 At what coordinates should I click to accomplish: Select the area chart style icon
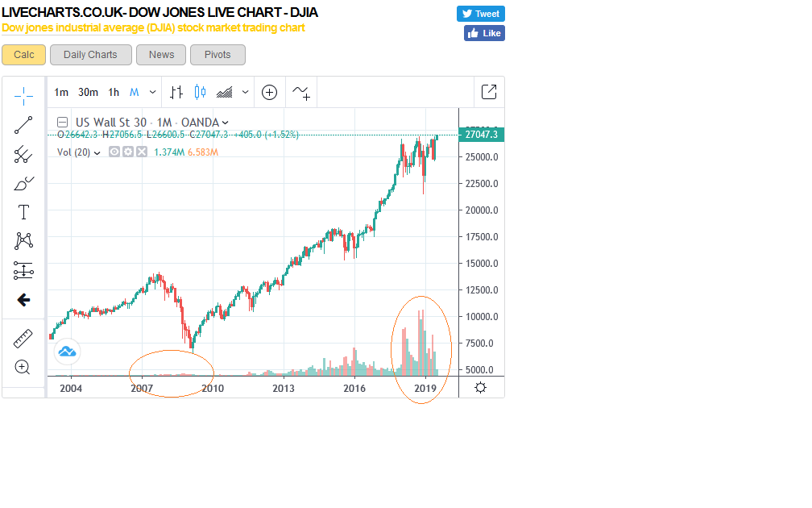tap(224, 92)
